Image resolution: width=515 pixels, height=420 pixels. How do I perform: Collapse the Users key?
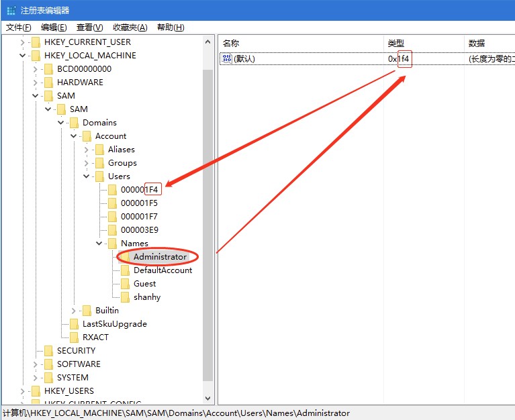point(87,176)
